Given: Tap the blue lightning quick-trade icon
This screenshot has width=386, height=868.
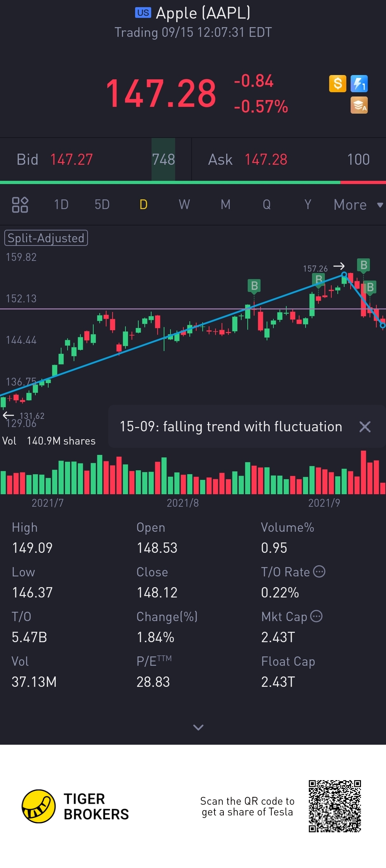Looking at the screenshot, I should 359,84.
